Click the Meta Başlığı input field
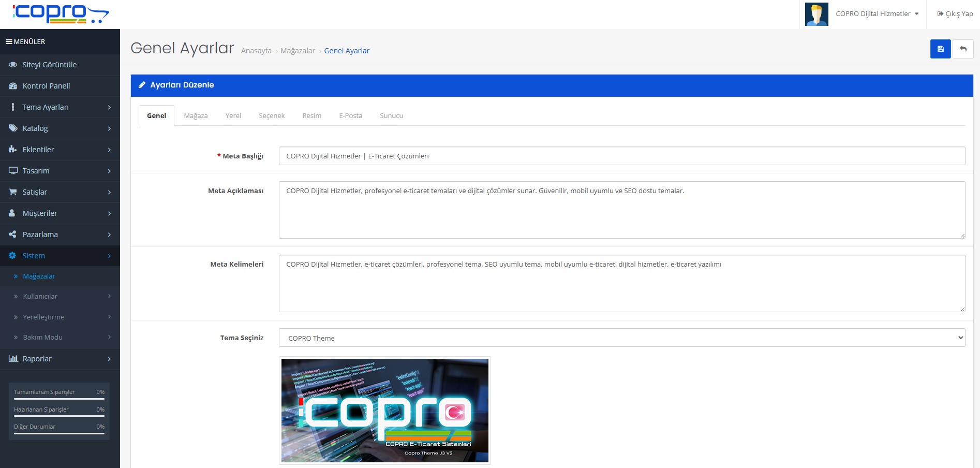Image resolution: width=980 pixels, height=468 pixels. pos(621,156)
